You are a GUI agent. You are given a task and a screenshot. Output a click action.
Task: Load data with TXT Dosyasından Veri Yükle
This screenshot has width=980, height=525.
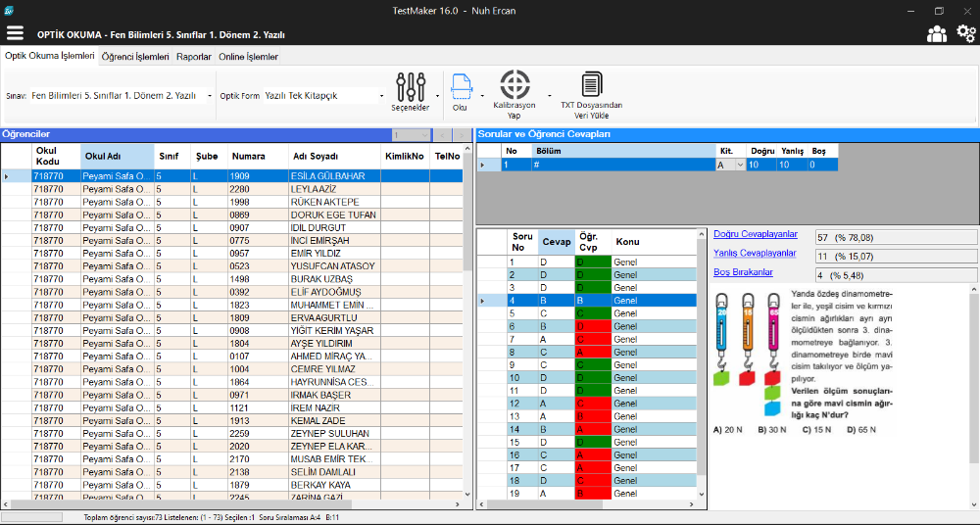tap(591, 84)
